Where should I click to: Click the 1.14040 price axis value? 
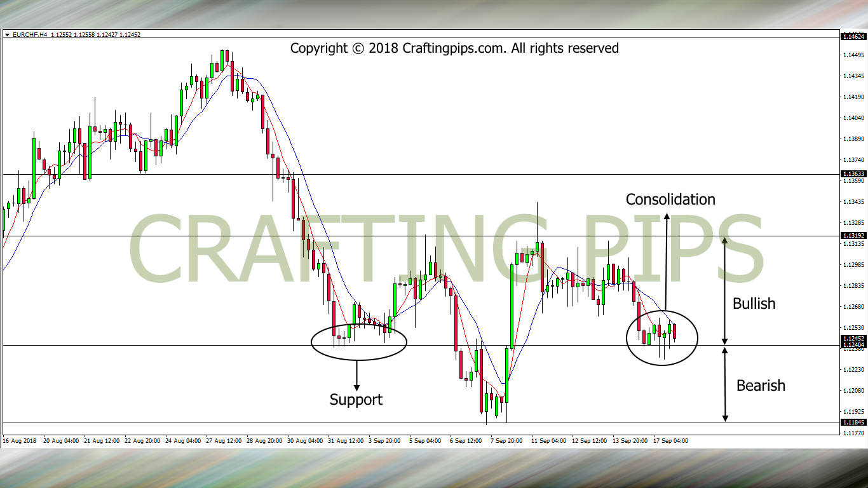[852, 118]
